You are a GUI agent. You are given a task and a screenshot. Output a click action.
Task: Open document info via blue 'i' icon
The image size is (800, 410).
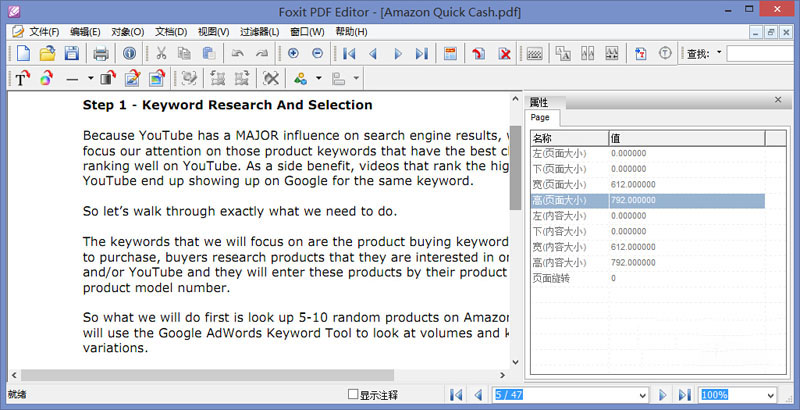point(130,53)
